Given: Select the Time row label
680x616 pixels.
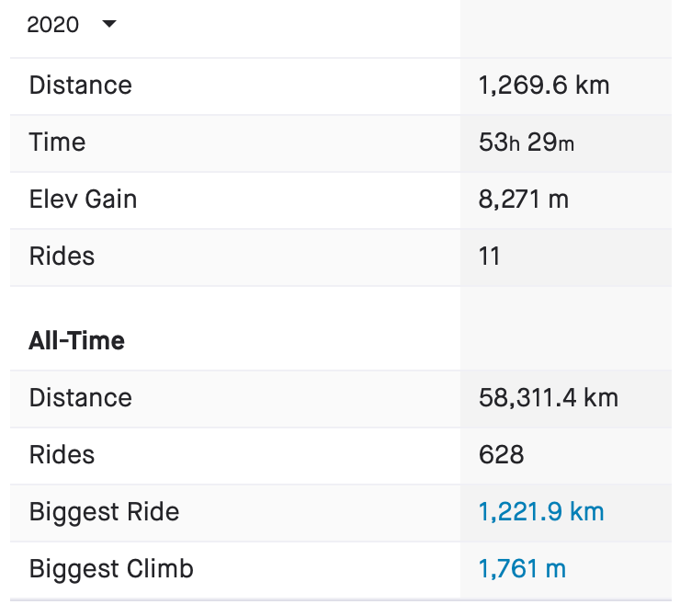Looking at the screenshot, I should (57, 143).
